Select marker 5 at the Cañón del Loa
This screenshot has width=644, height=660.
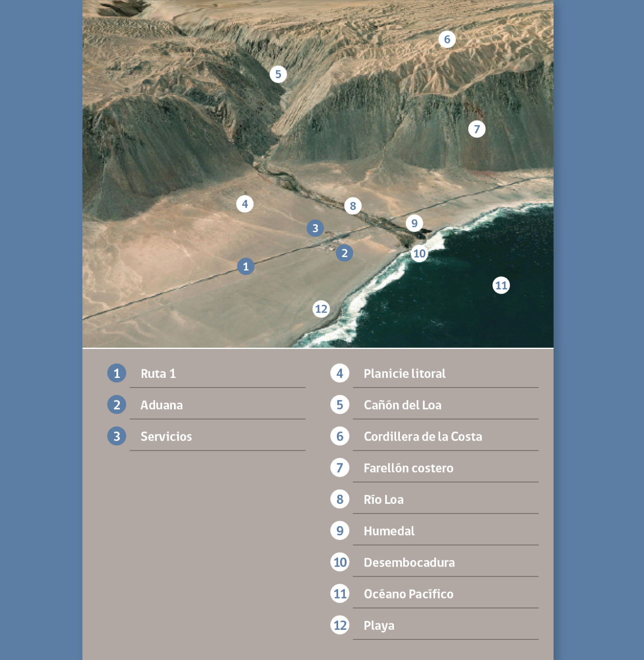pos(279,73)
